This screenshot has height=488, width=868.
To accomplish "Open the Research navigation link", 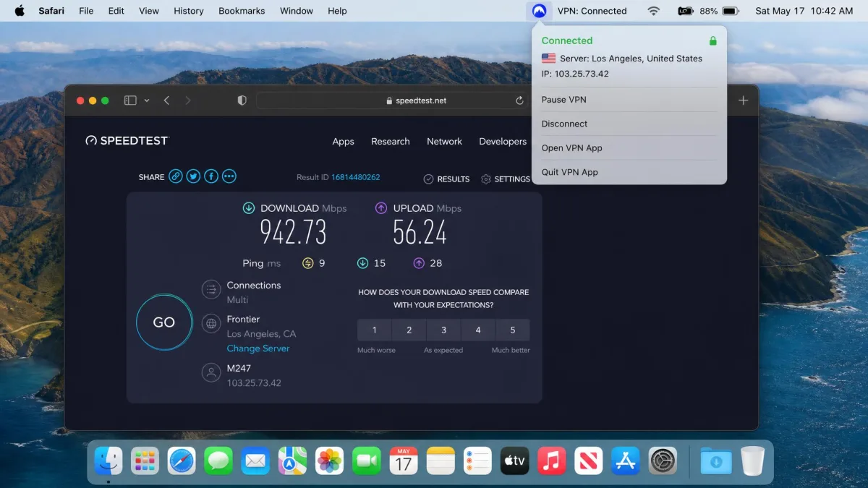I will (391, 142).
